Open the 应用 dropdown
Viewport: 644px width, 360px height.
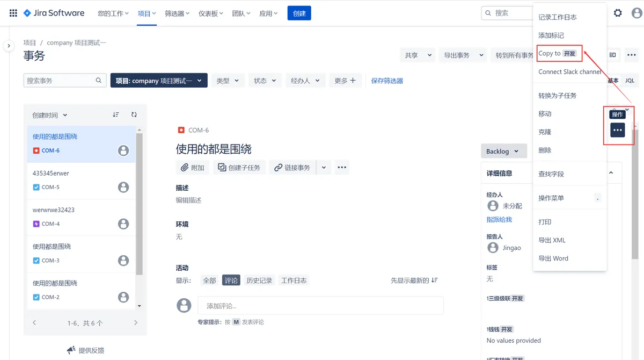pyautogui.click(x=269, y=13)
